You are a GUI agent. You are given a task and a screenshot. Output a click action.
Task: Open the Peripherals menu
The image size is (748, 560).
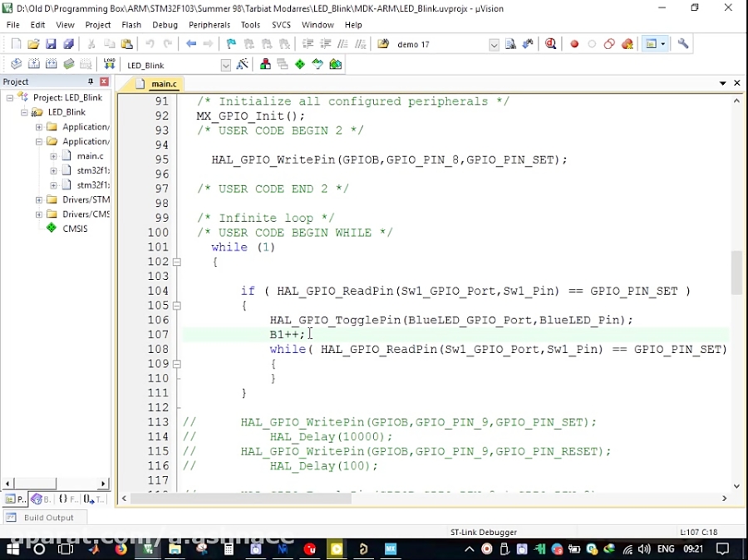[209, 25]
